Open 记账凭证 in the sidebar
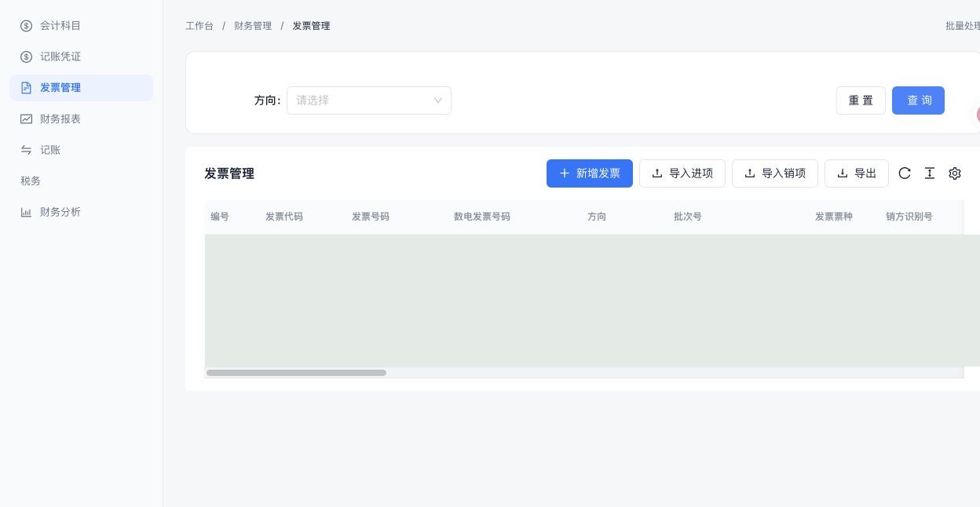Viewport: 980px width, 507px height. click(x=81, y=57)
